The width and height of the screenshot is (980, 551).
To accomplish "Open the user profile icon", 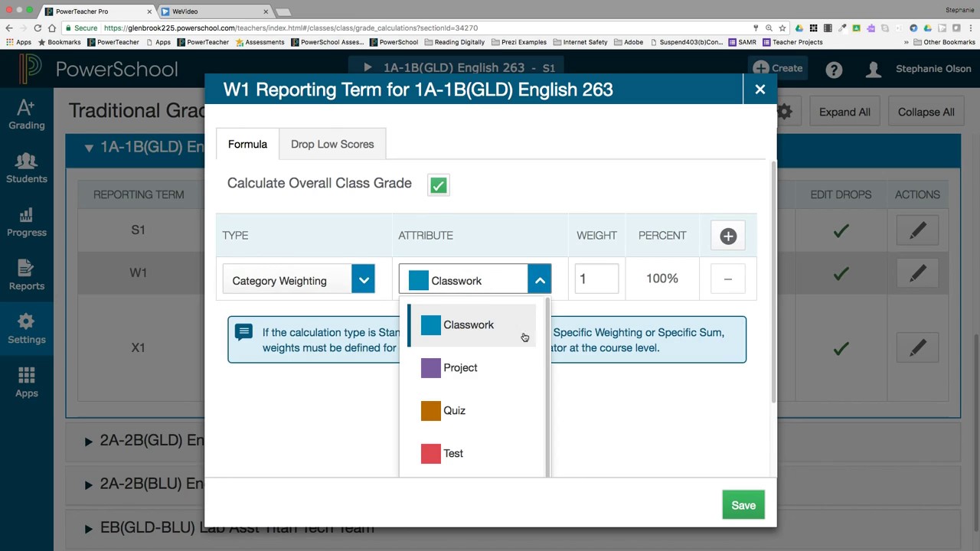I will [x=874, y=70].
